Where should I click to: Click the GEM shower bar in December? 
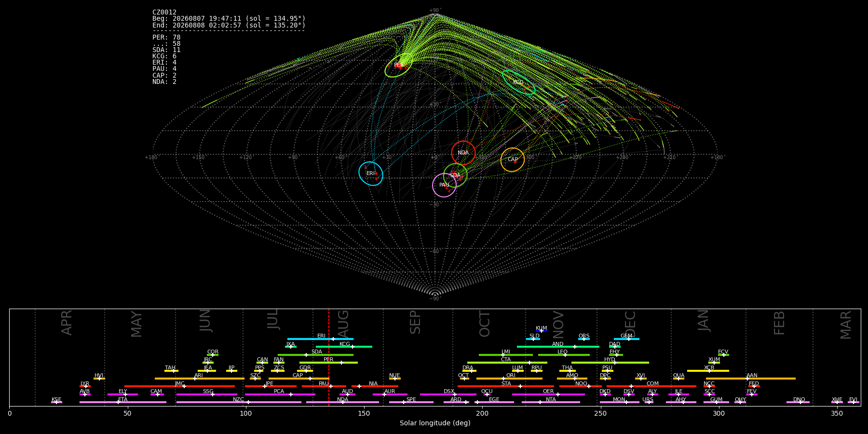pyautogui.click(x=626, y=339)
